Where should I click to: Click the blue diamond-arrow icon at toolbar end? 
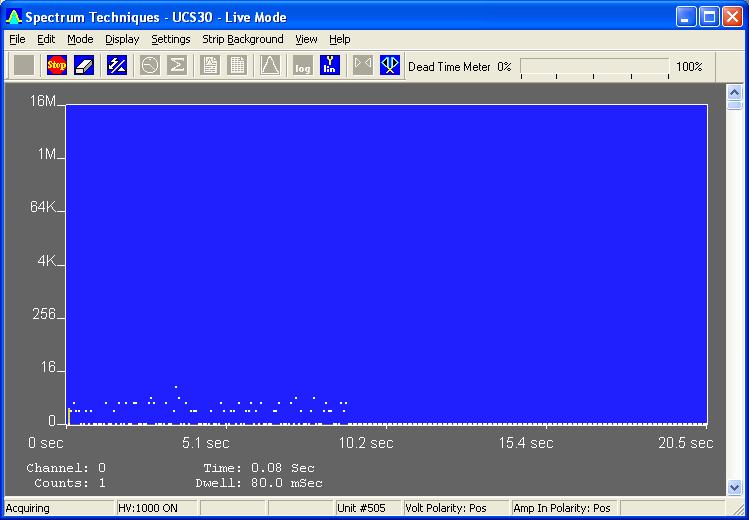click(390, 65)
